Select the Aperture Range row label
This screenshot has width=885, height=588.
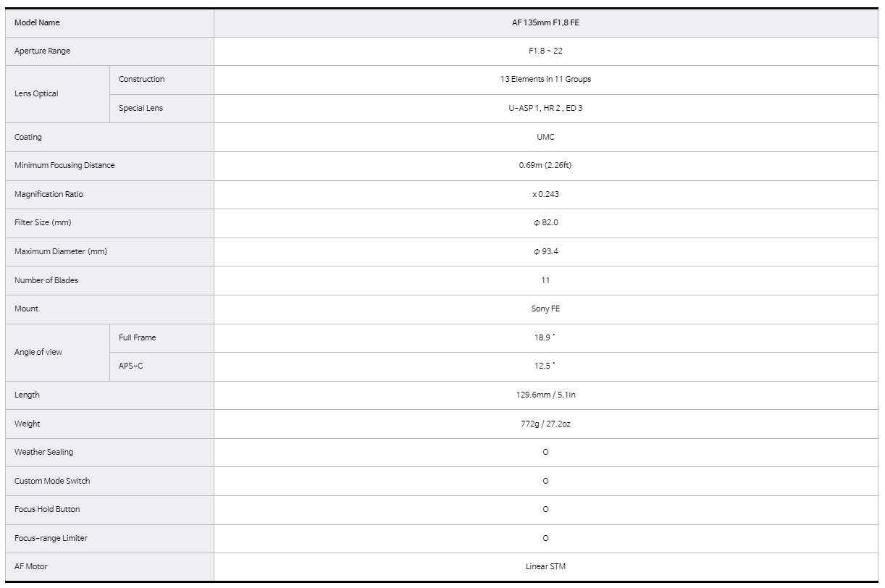(x=43, y=51)
